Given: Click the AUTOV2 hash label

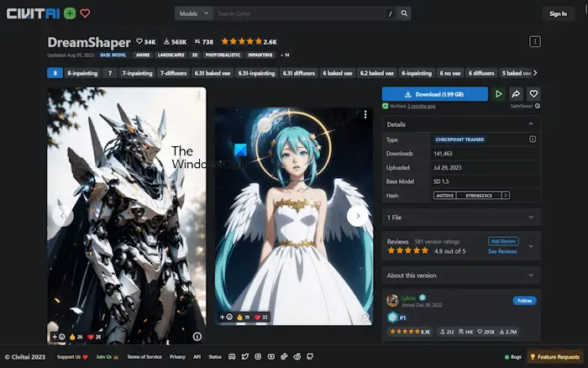Looking at the screenshot, I should pos(444,195).
